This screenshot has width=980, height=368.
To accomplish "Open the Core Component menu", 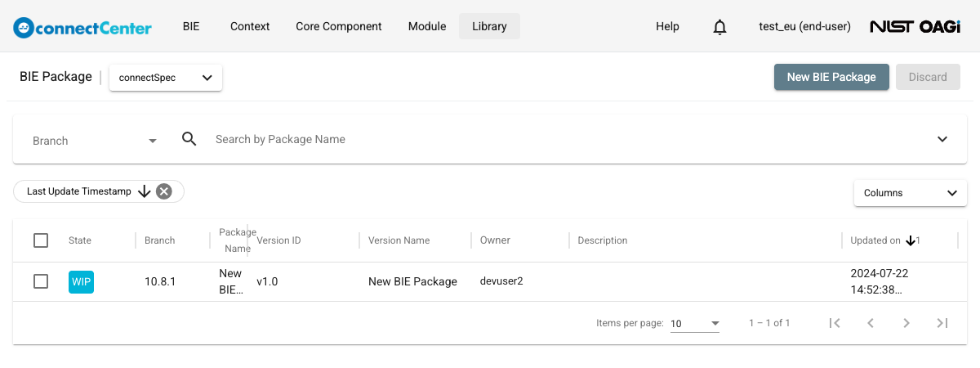I will click(x=339, y=26).
